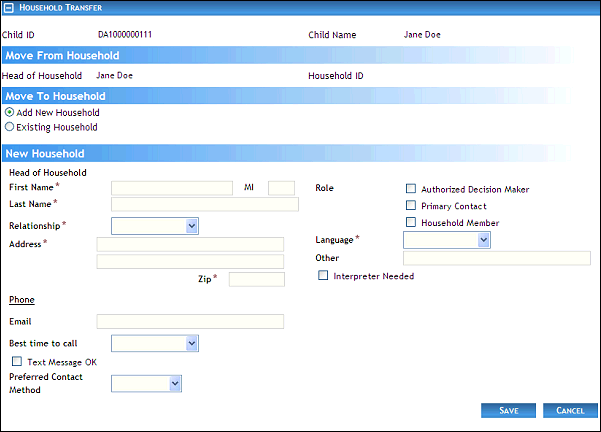The height and width of the screenshot is (432, 601).
Task: Focus the MI middle initial field
Action: click(x=281, y=187)
